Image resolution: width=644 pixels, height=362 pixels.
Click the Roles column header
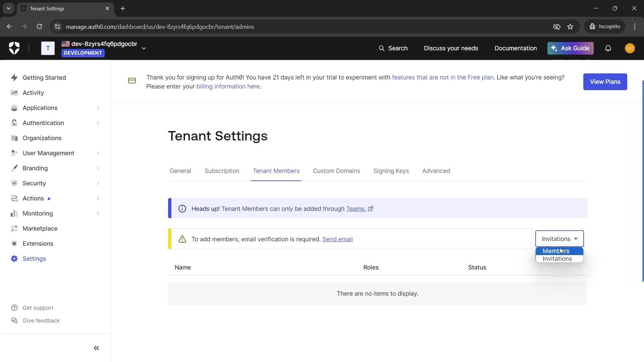(371, 267)
